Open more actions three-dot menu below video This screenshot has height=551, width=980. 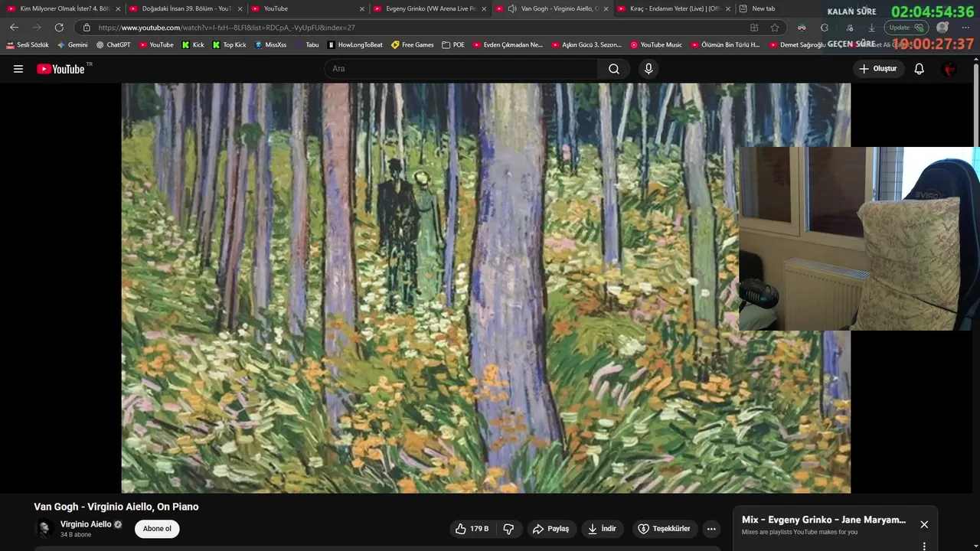[711, 529]
